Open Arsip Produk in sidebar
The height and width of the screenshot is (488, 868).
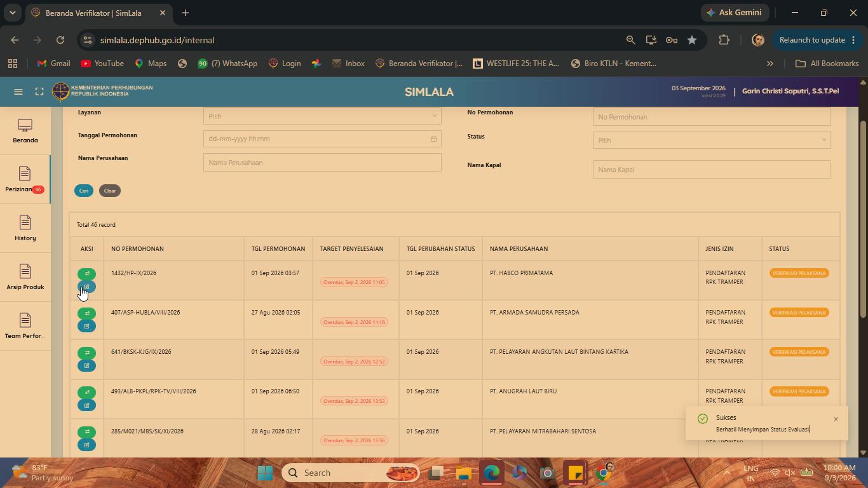click(25, 278)
